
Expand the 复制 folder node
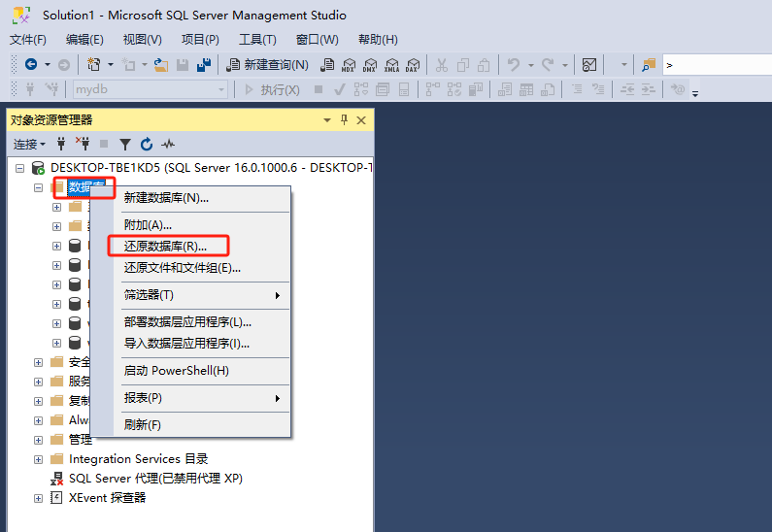tap(39, 402)
